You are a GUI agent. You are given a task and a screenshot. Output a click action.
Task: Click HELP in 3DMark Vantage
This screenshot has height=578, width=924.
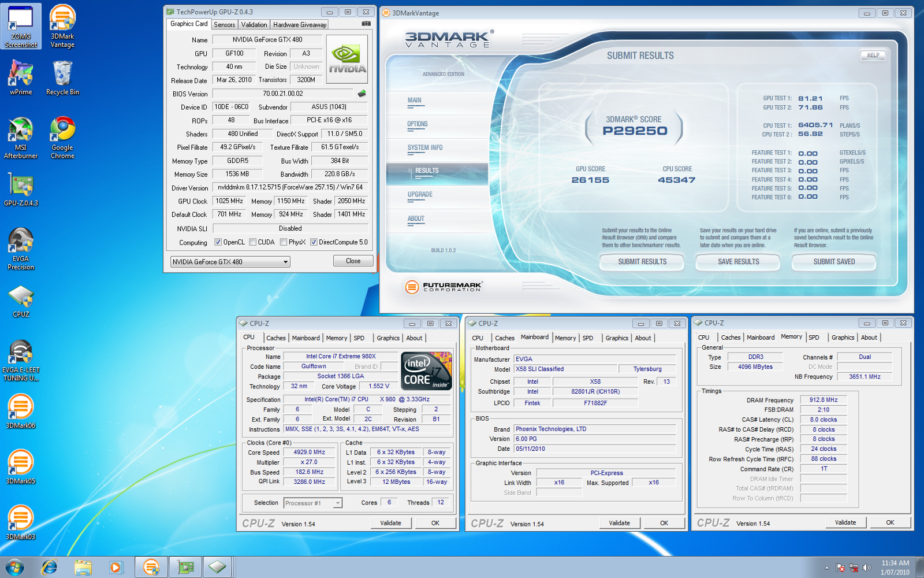point(873,55)
